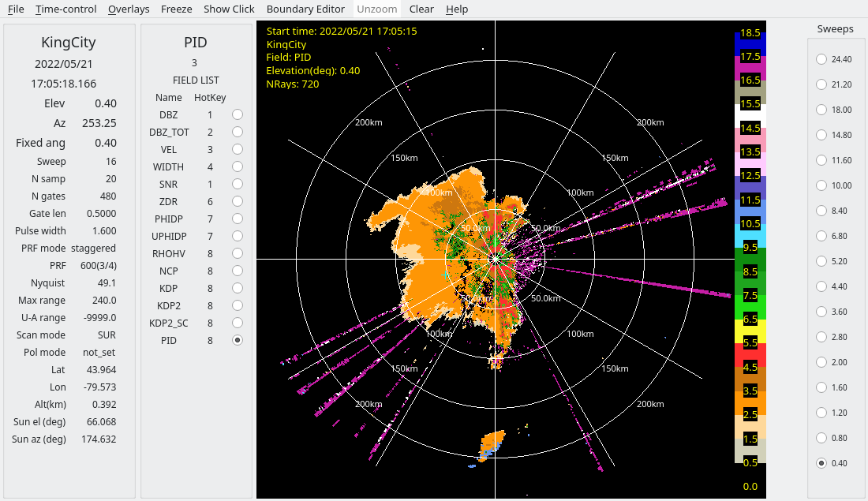Click Clear in the menu bar
Image resolution: width=868 pixels, height=501 pixels.
click(421, 9)
